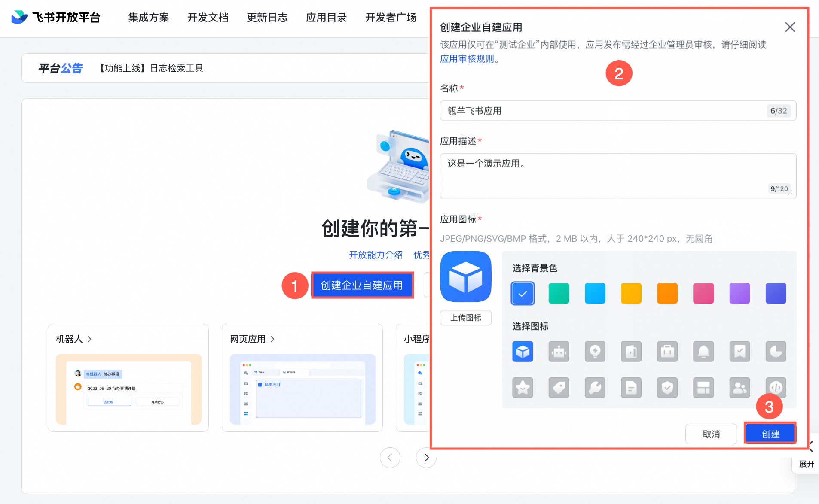Choose the pie chart app icon
Image resolution: width=819 pixels, height=504 pixels.
click(776, 352)
